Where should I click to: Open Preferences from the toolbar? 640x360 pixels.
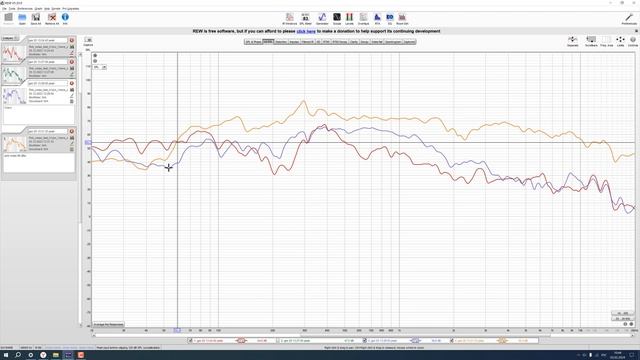tap(629, 18)
